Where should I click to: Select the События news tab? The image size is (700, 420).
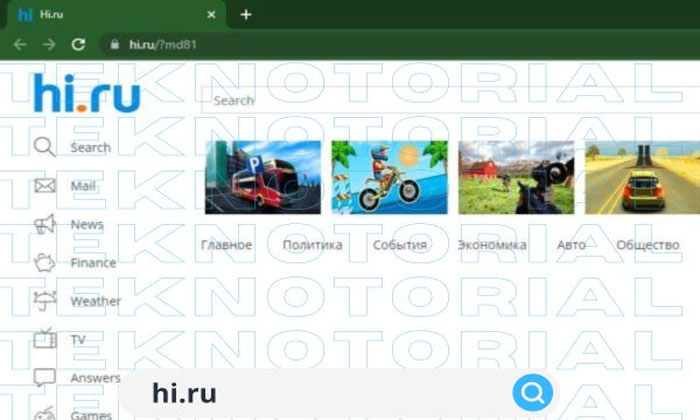click(x=400, y=245)
